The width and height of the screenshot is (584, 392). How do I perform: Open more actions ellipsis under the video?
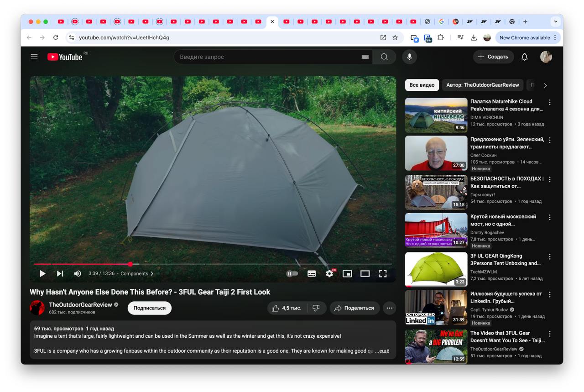[x=389, y=308]
